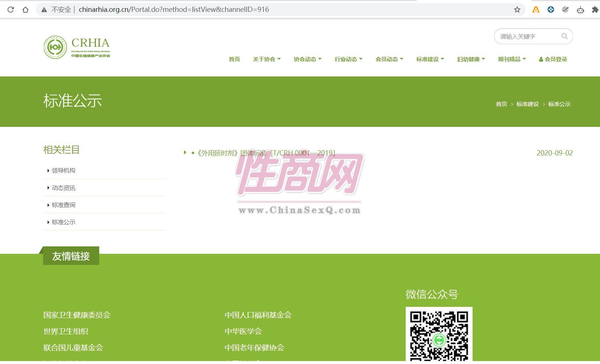Click the WeChat QR code image
Screen dimensions: 600x364
[439, 334]
